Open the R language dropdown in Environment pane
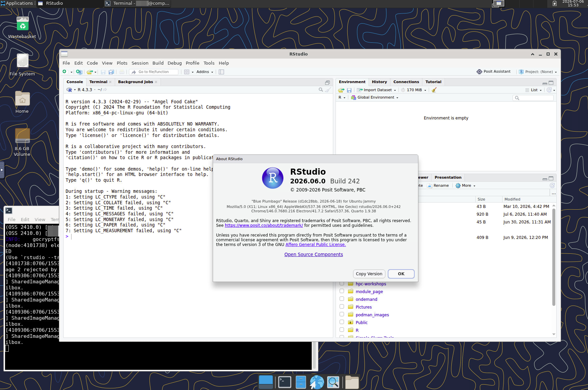The width and height of the screenshot is (588, 390). coord(342,98)
